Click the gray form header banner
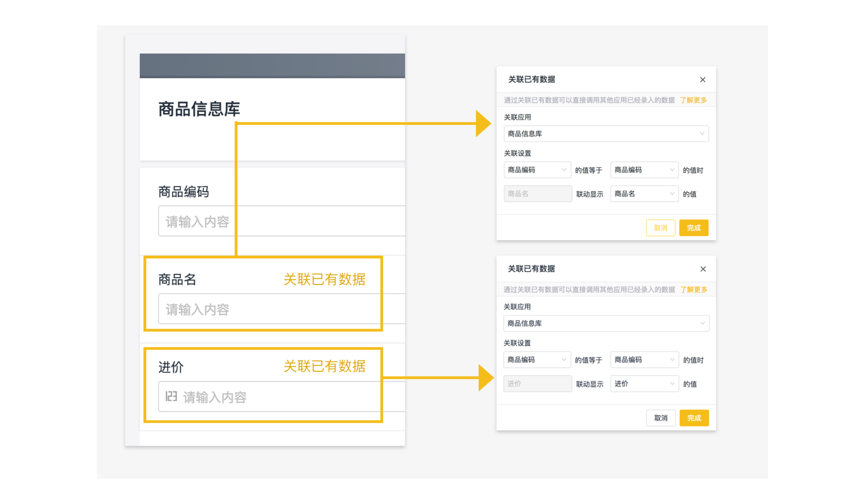Image resolution: width=865 pixels, height=504 pixels. (272, 66)
